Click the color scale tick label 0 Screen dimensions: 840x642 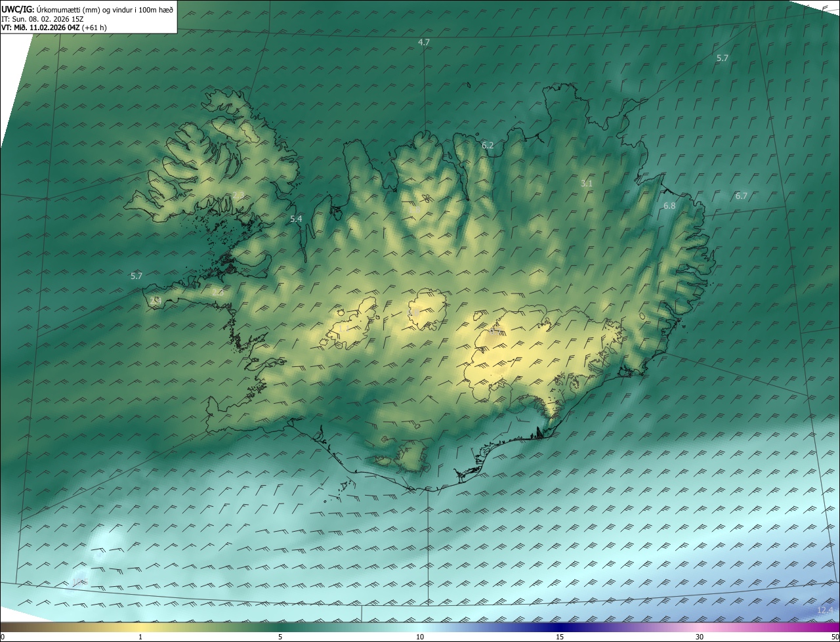3,637
